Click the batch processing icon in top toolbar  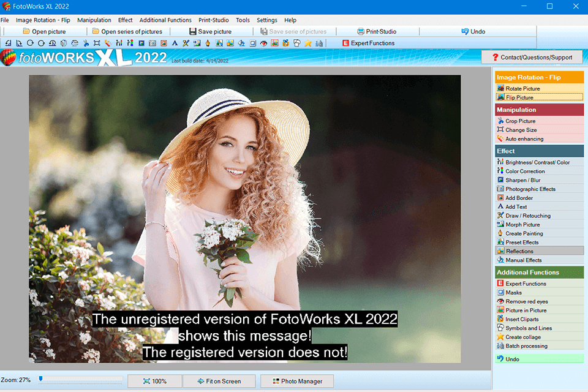319,43
